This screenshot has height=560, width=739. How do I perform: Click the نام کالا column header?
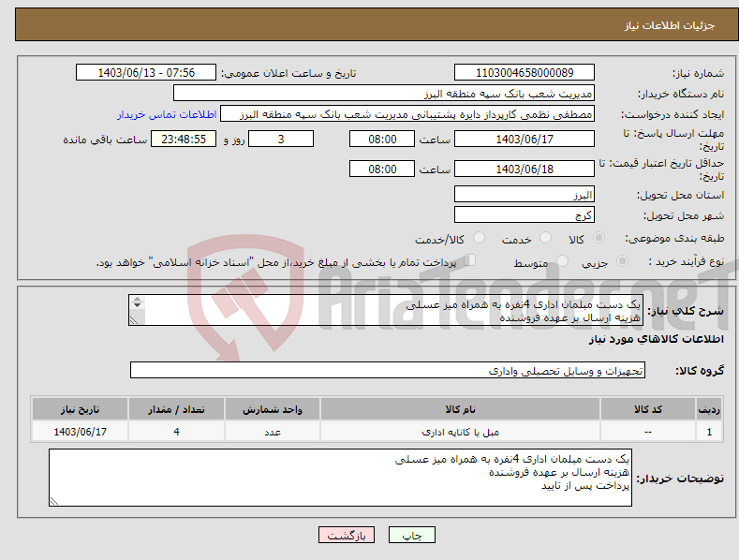coord(460,409)
